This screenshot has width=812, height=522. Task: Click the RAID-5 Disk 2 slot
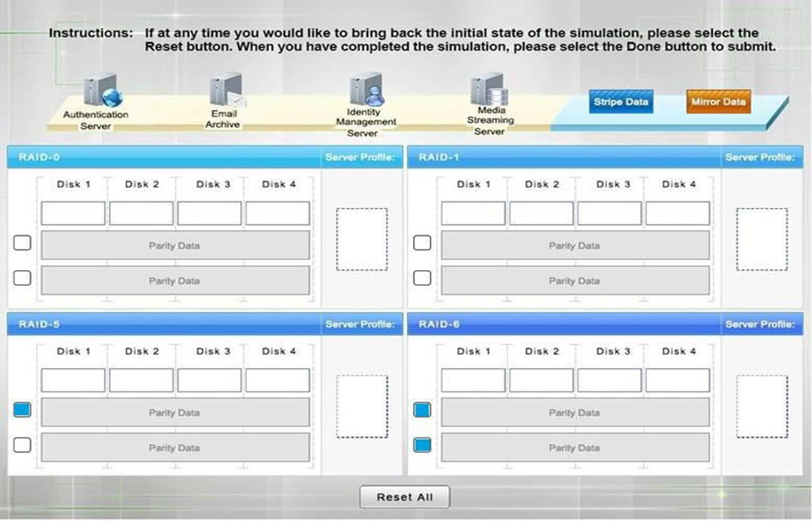[x=141, y=380]
